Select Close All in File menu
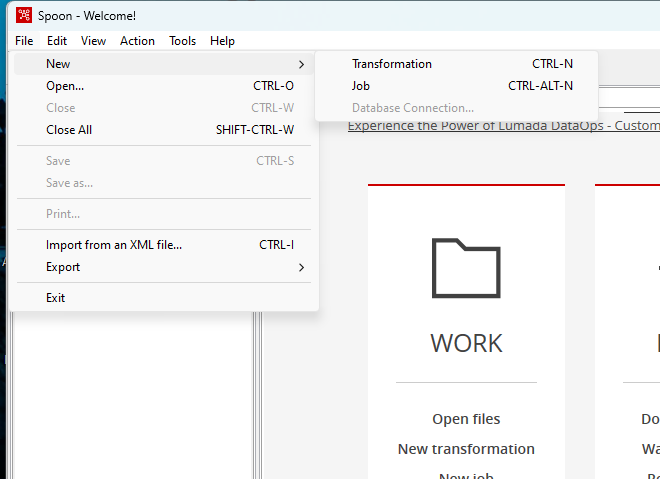The image size is (660, 479). 69,130
